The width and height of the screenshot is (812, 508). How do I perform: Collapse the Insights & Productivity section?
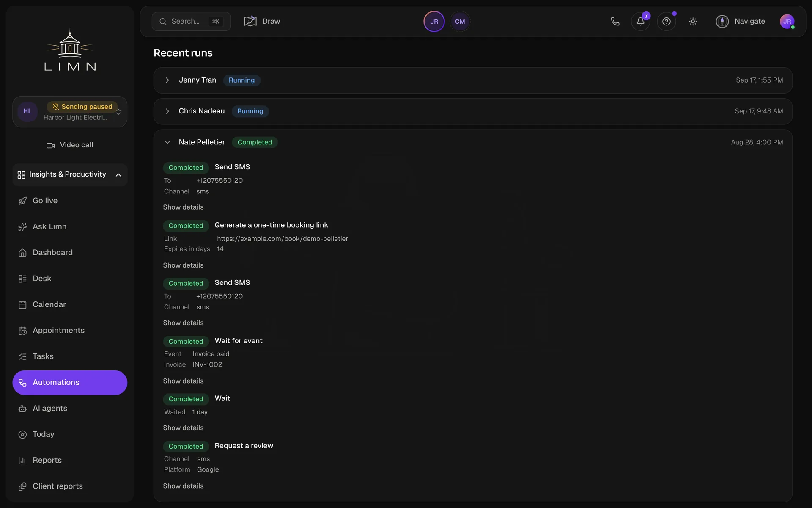point(70,174)
